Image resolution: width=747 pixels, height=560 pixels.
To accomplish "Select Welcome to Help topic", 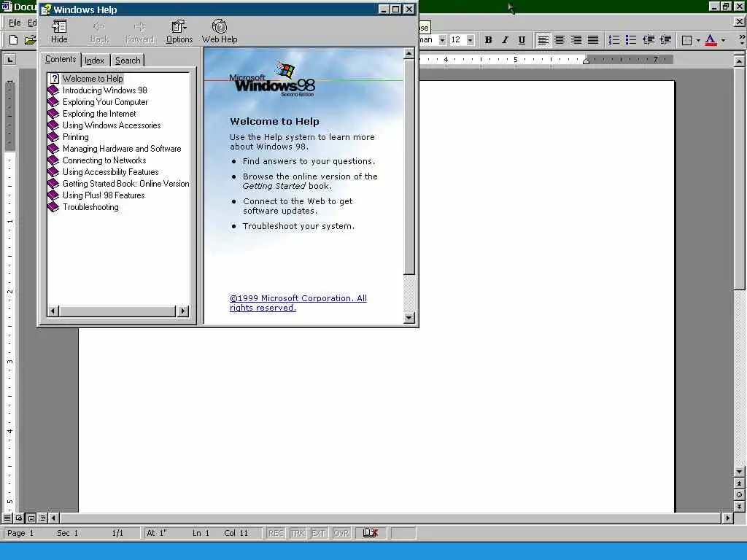I will click(x=93, y=79).
